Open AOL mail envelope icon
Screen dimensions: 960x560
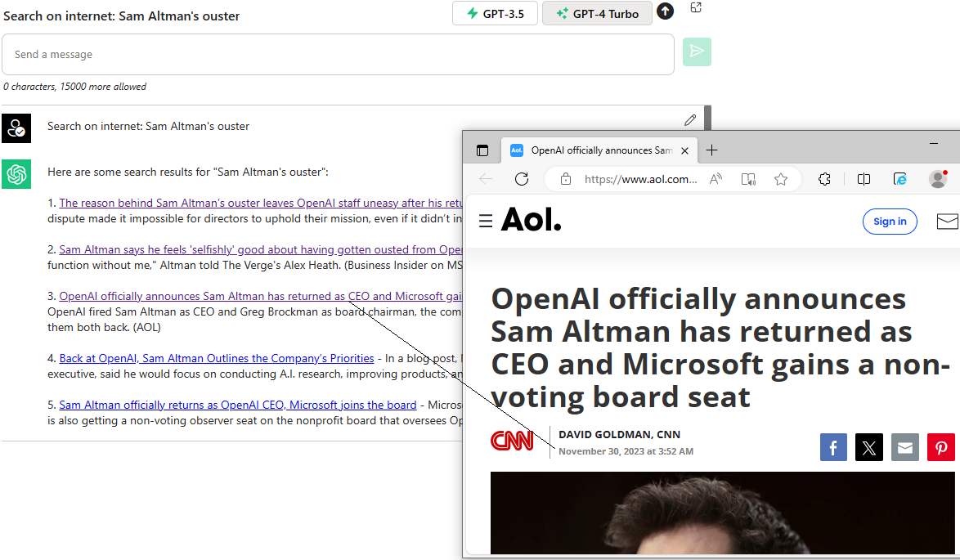coord(948,222)
